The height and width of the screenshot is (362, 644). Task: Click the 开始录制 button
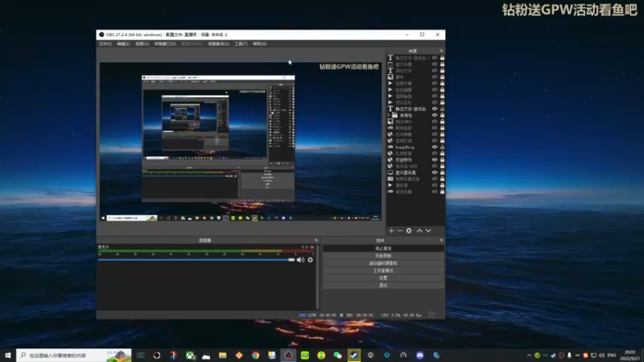coord(383,256)
